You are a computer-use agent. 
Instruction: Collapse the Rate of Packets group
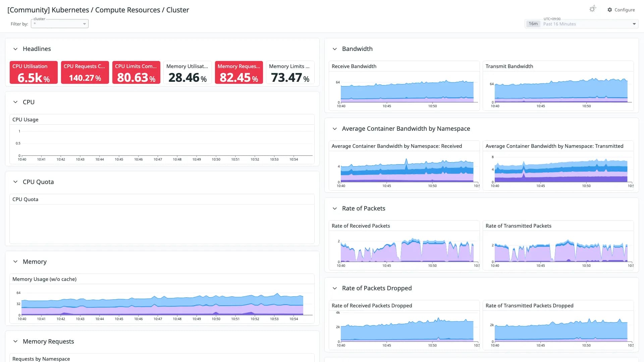[335, 208]
